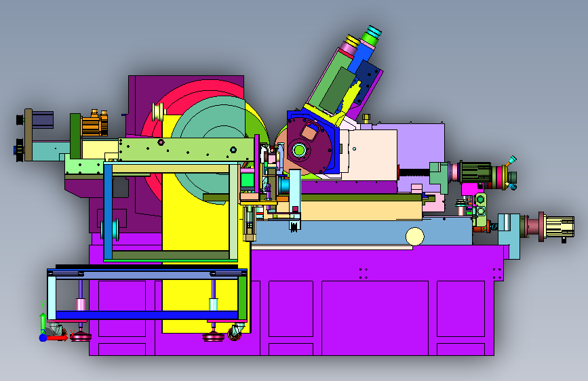Viewport: 588px width, 381px height.
Task: Select the red X axis arrow of the triad
Action: tap(58, 338)
